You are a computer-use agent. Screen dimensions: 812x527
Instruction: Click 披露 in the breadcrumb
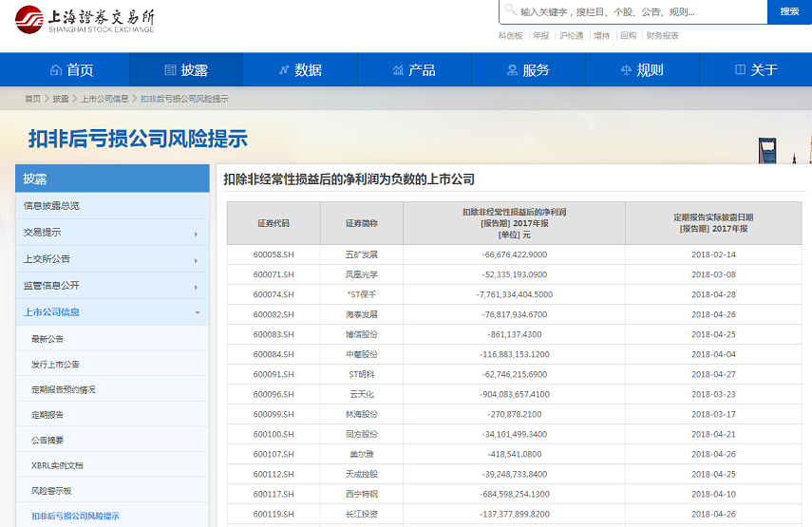click(61, 99)
